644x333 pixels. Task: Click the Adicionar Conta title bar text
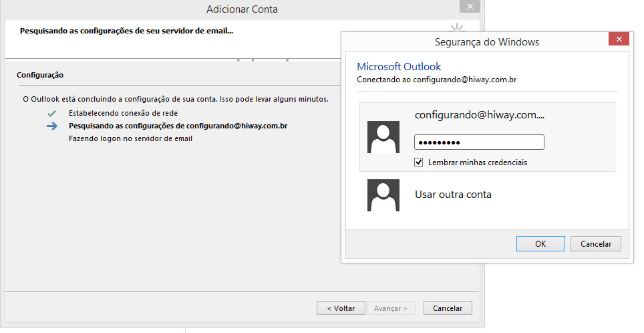(242, 9)
